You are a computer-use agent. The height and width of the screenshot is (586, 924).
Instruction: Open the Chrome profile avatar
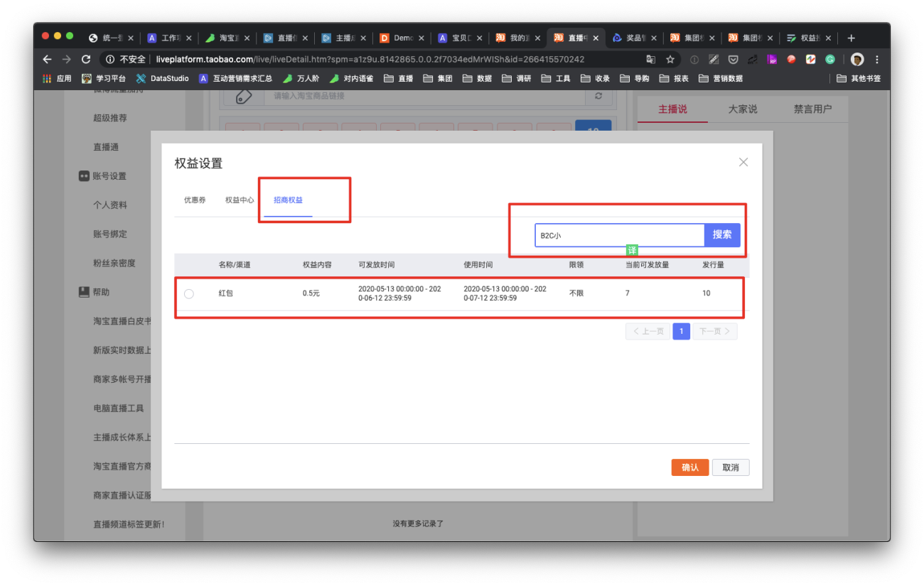[x=857, y=60]
